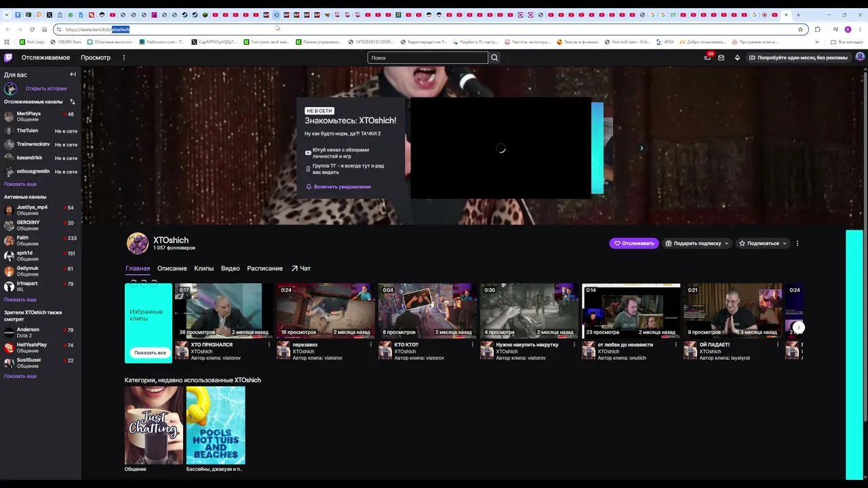Screen dimensions: 868x488
Task: Open options menu for 'перезавоз' clip
Action: pyautogui.click(x=371, y=345)
